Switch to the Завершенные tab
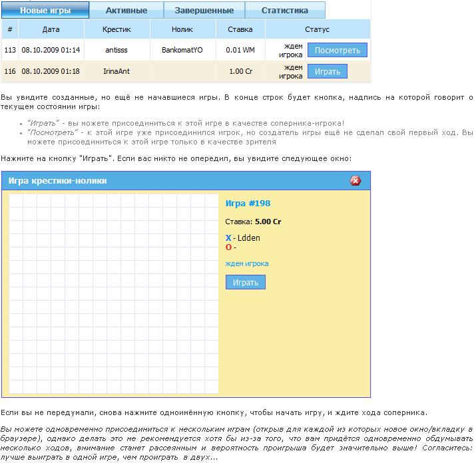The width and height of the screenshot is (476, 463). pyautogui.click(x=204, y=11)
